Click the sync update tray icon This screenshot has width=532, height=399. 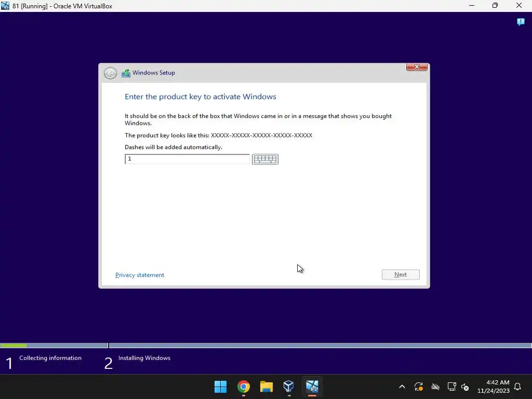point(419,387)
